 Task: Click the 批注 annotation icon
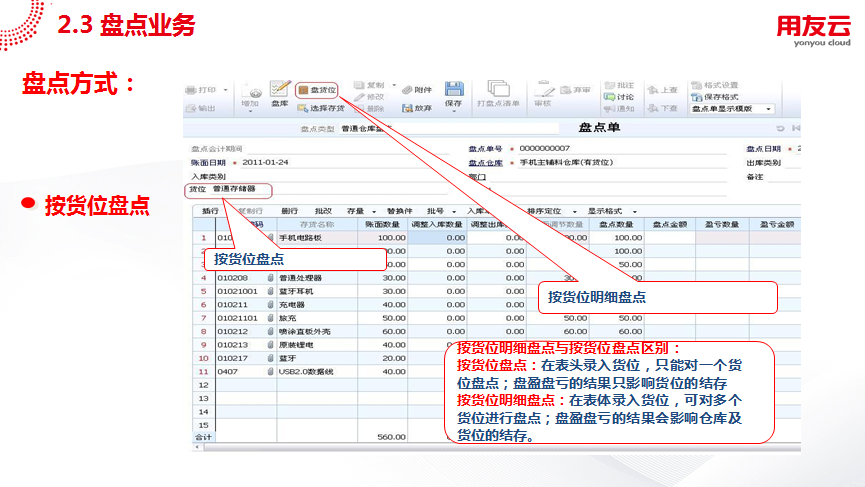click(610, 85)
